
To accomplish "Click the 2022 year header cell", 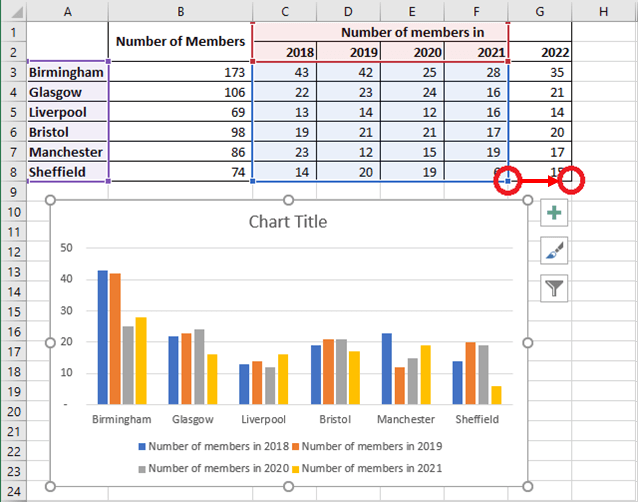I will [x=540, y=52].
